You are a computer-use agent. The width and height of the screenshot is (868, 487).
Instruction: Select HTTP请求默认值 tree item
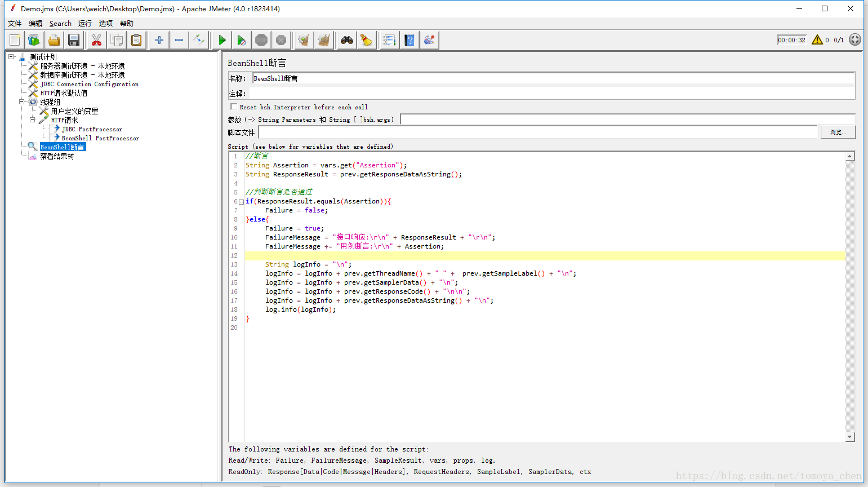pos(64,93)
